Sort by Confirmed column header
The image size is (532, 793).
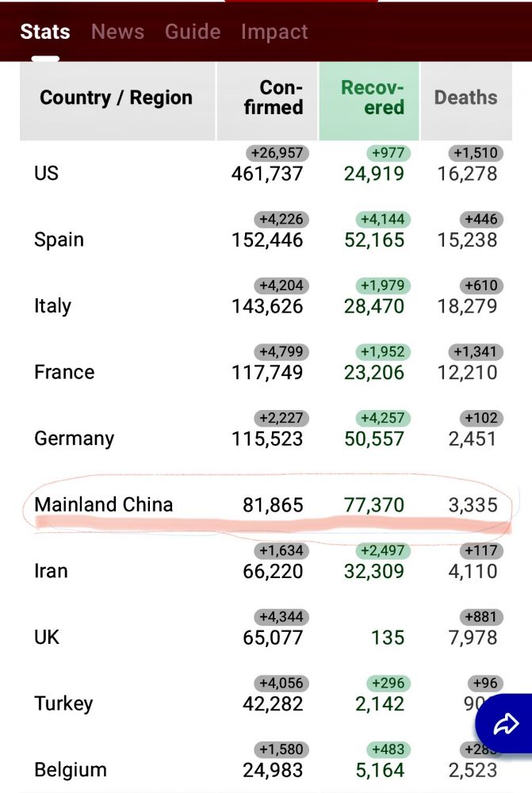point(268,98)
